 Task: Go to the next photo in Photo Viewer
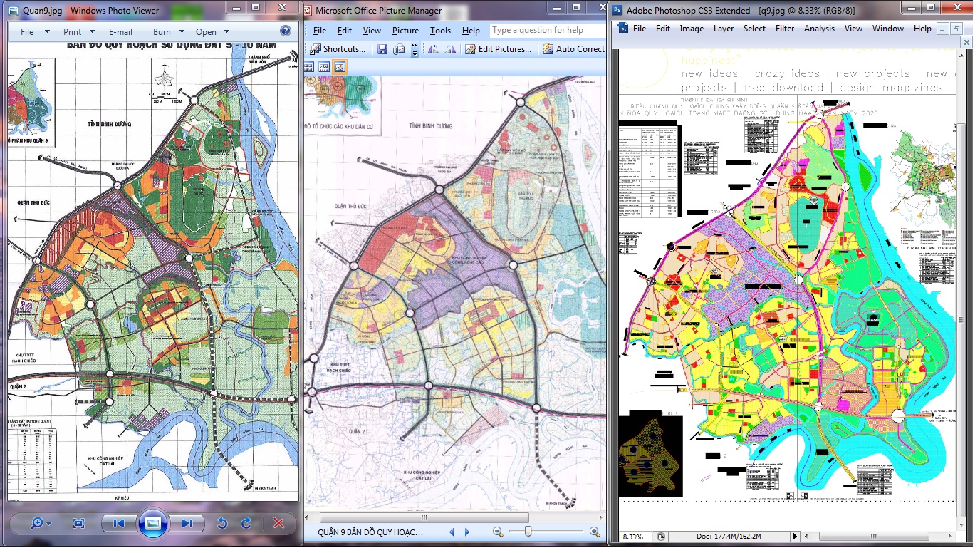coord(187,524)
